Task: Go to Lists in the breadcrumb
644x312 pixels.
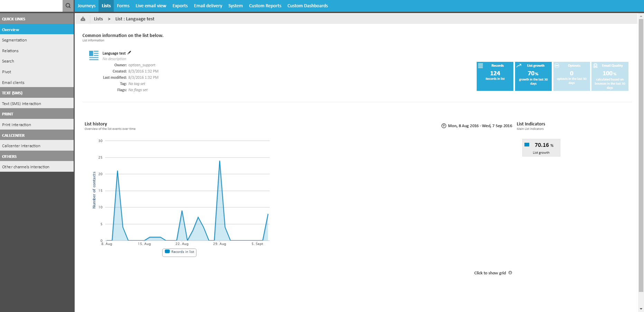Action: (x=98, y=19)
